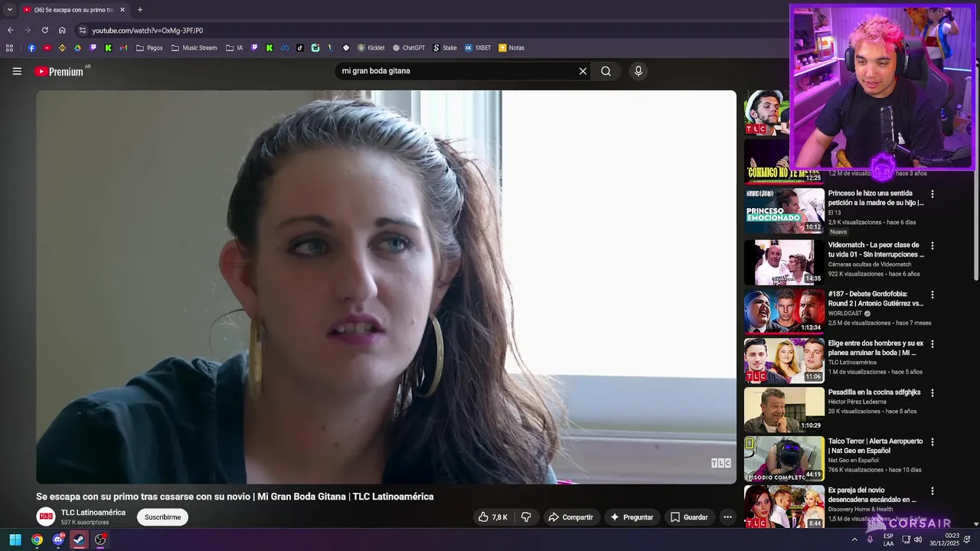Open 'Elige entre dos hombres y su ex' title
The image size is (980, 551).
tap(876, 348)
